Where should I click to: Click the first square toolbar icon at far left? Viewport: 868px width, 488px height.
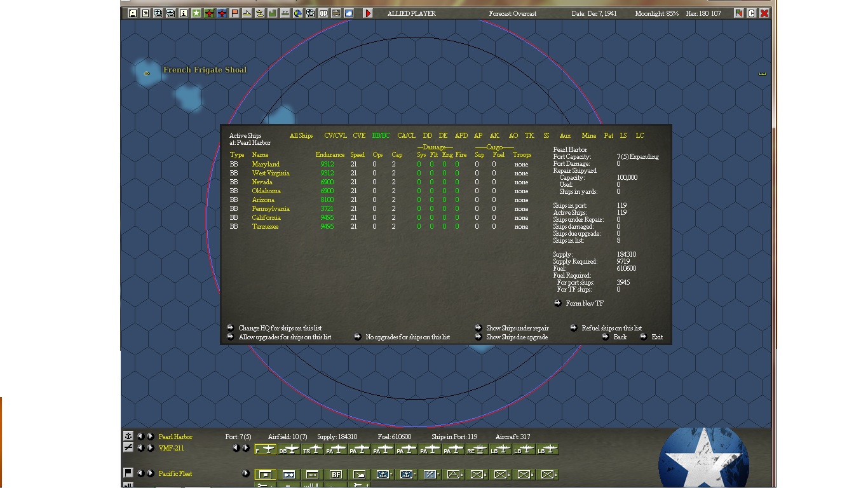click(x=133, y=13)
